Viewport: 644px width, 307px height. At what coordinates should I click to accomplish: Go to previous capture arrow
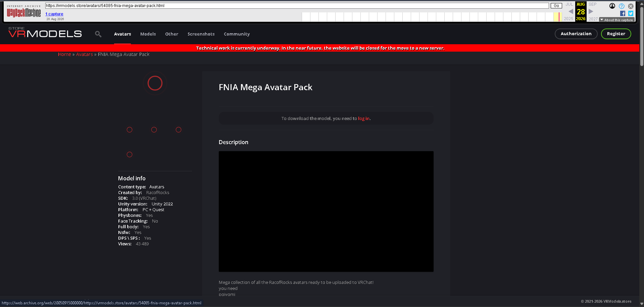tap(571, 11)
